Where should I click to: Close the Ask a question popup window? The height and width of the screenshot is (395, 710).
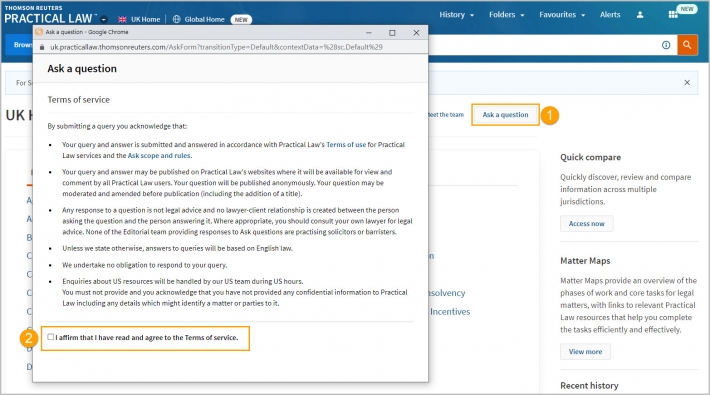coord(416,33)
